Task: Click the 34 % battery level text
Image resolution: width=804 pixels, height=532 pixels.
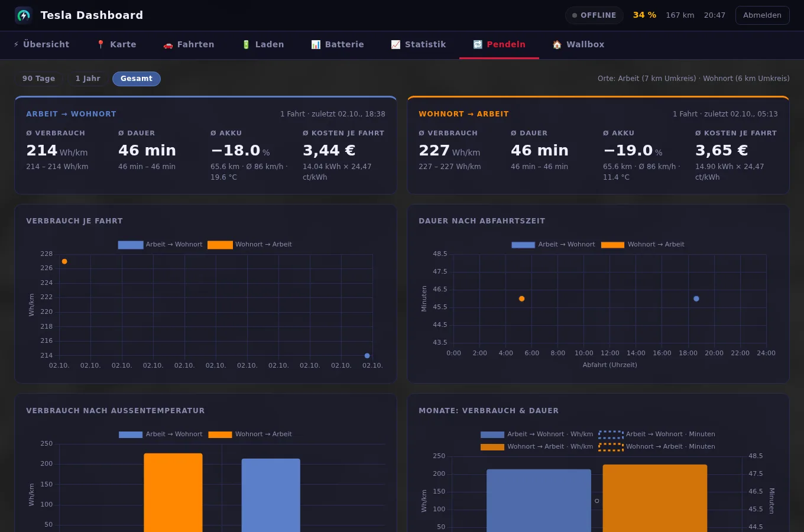Action: [644, 15]
